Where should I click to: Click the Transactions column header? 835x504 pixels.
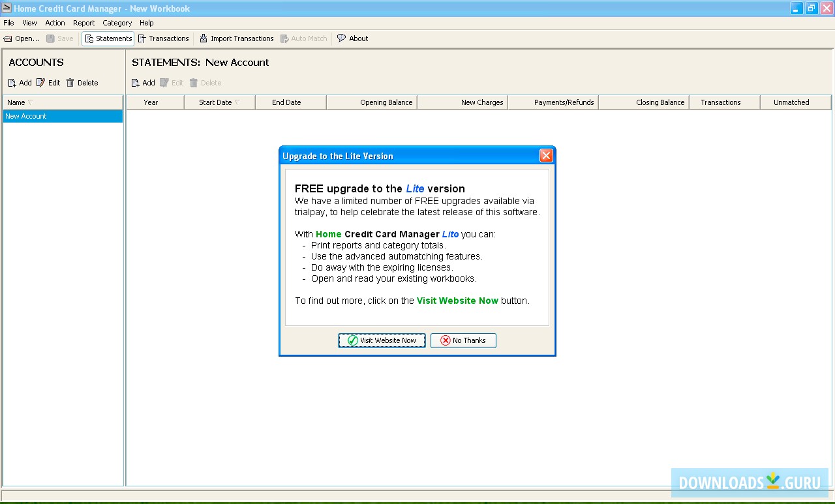[725, 102]
